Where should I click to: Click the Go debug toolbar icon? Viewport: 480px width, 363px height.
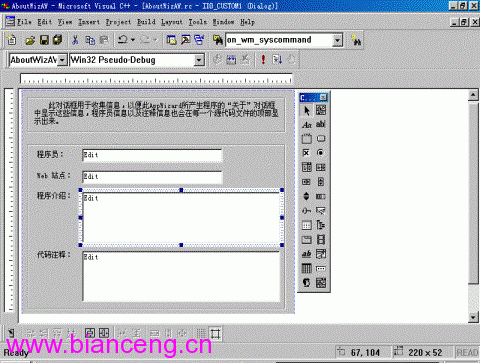click(x=277, y=60)
